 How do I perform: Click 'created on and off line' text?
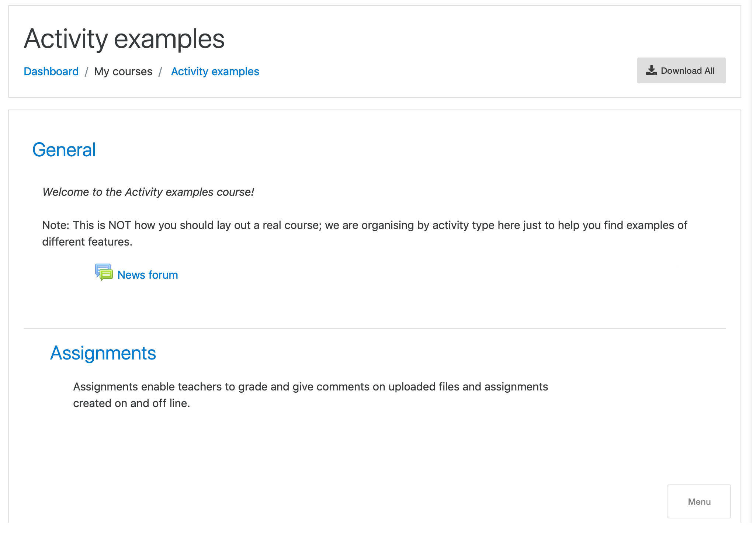coord(131,403)
